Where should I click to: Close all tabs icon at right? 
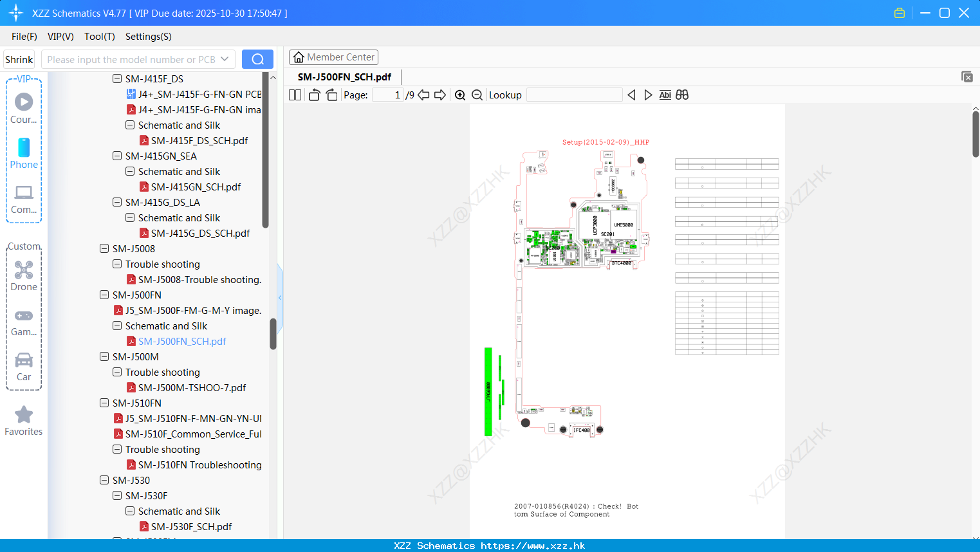point(966,77)
